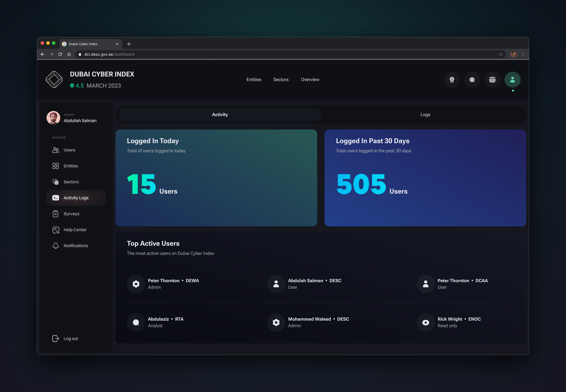
Task: Click the "Peter Thornton • DCAA" name
Action: (x=463, y=281)
